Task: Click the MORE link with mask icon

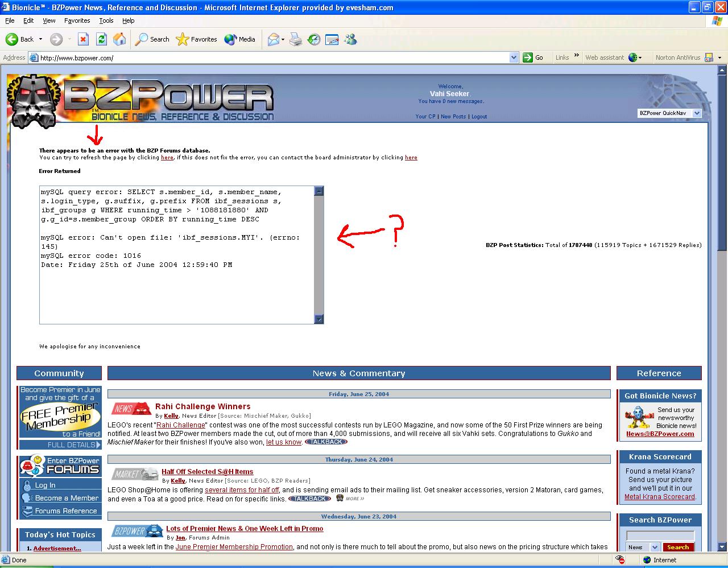Action: tap(350, 499)
